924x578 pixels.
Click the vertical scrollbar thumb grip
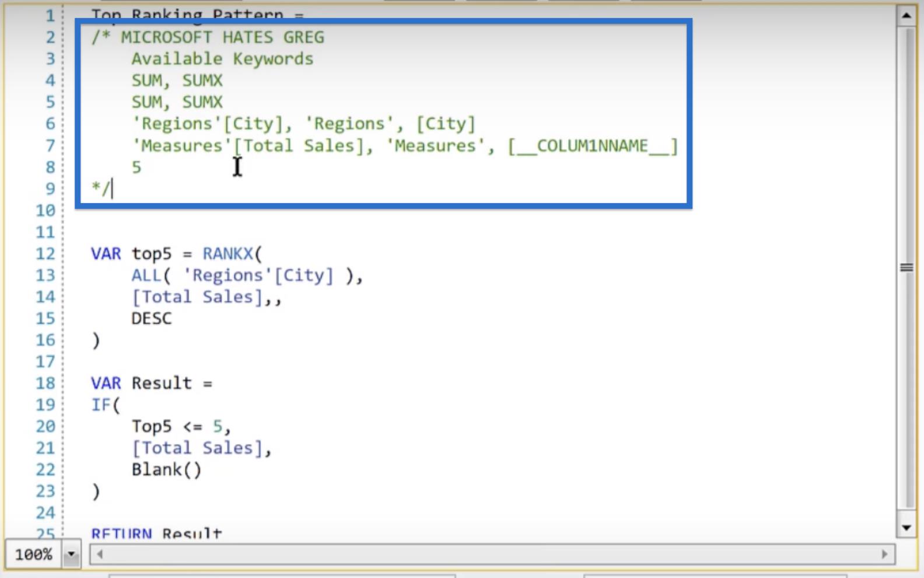(906, 267)
